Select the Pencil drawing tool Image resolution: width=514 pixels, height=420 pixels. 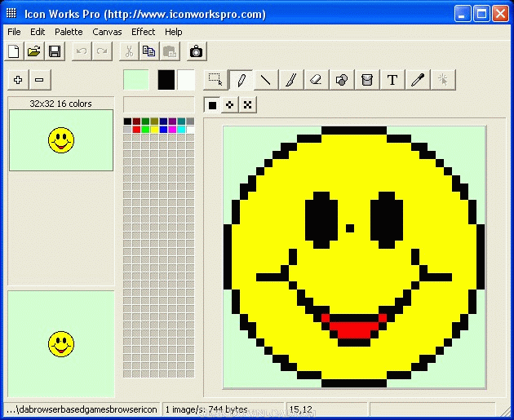tap(241, 80)
